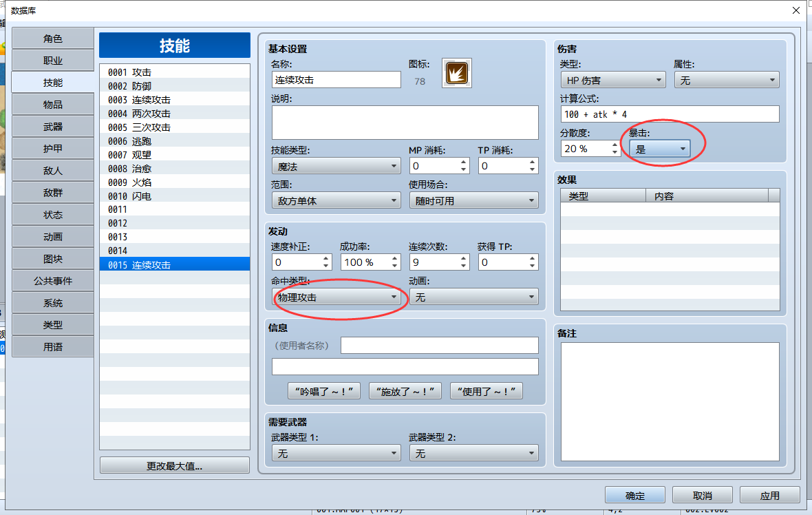The width and height of the screenshot is (812, 515).
Task: Select skill 0008 治愈 in the list
Action: [175, 169]
